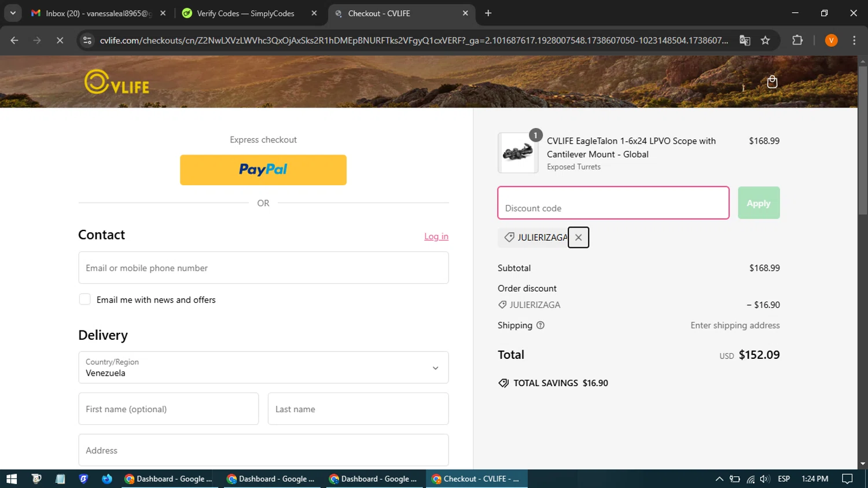Click the address bar URL
The height and width of the screenshot is (488, 868).
414,41
